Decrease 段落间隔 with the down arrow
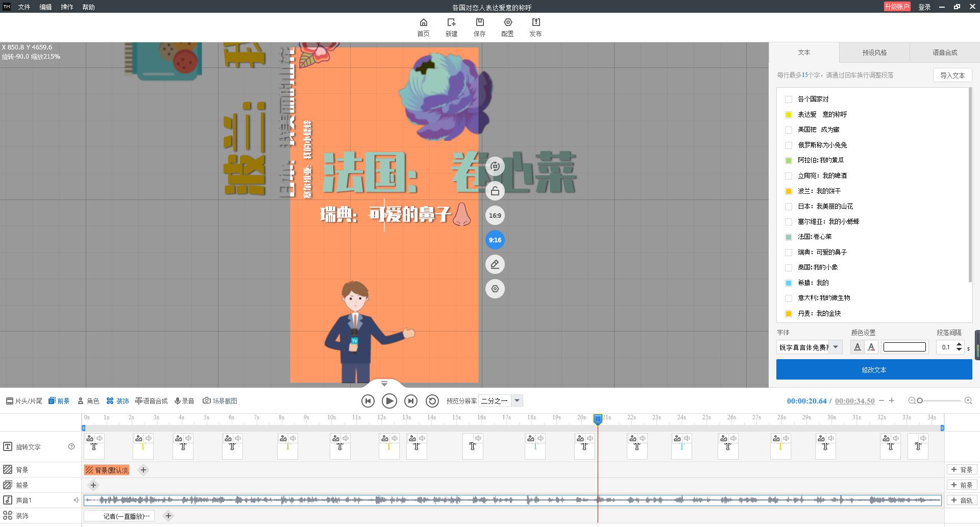 [959, 350]
